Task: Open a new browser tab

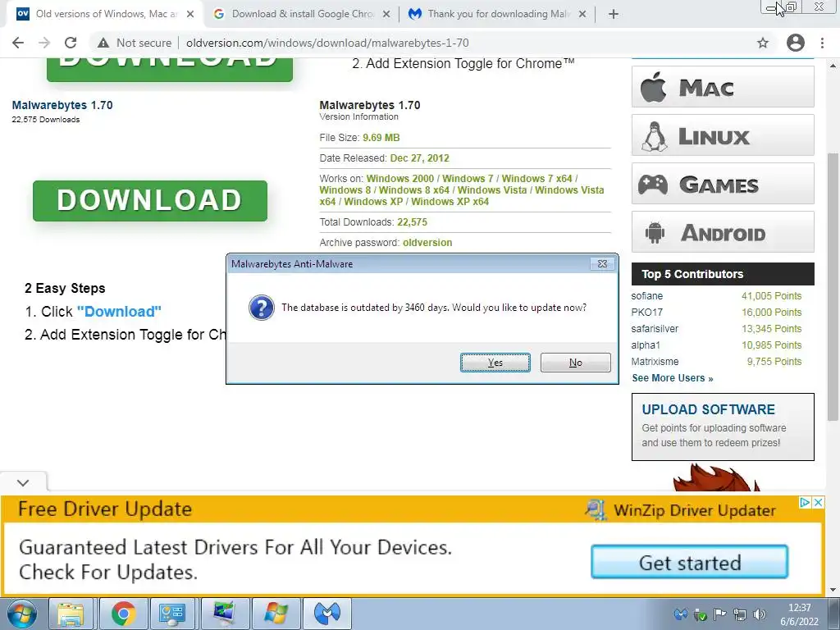Action: click(x=614, y=14)
